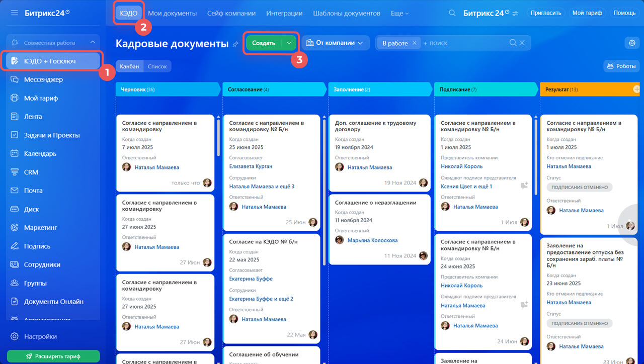Click chat icon on Ксения Цвет card
This screenshot has width=644, height=364.
524,186
